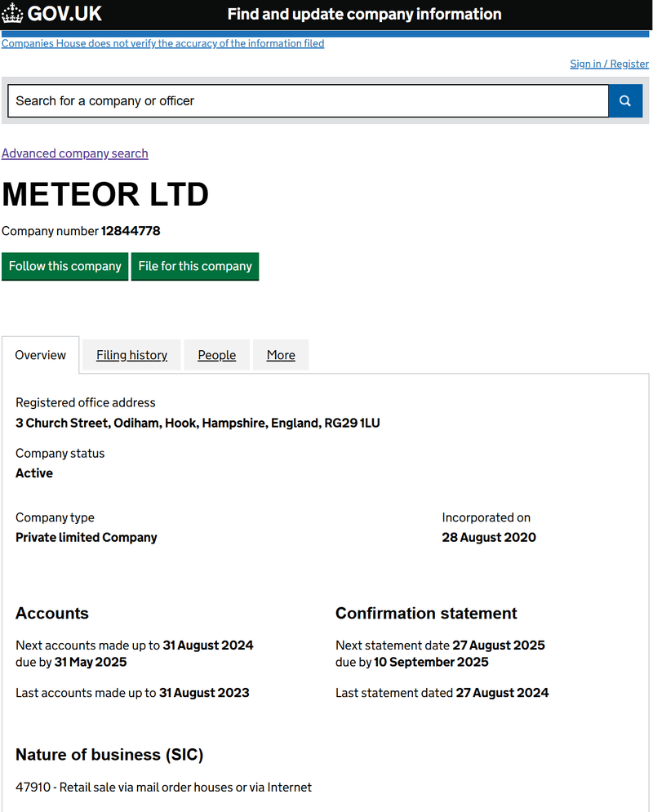Click the Accounts section heading
This screenshot has height=812, width=653.
click(52, 613)
